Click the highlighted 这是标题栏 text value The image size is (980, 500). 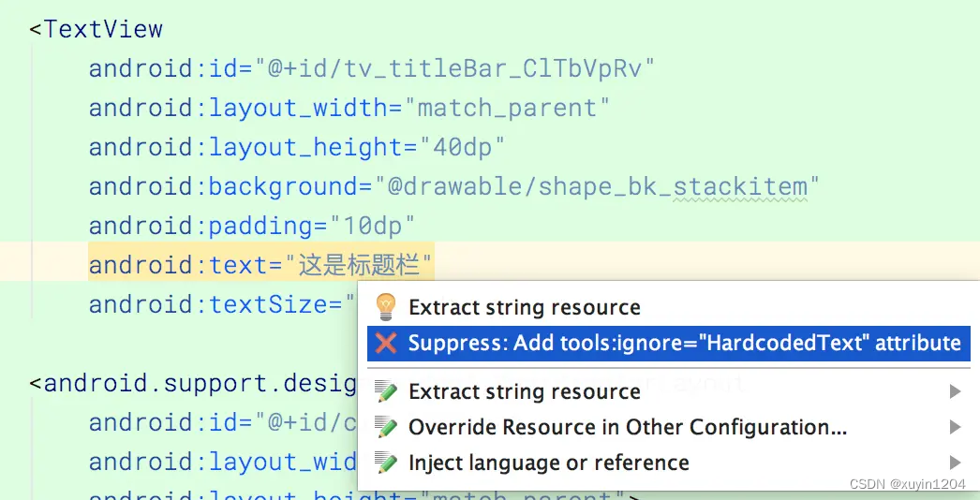point(358,265)
